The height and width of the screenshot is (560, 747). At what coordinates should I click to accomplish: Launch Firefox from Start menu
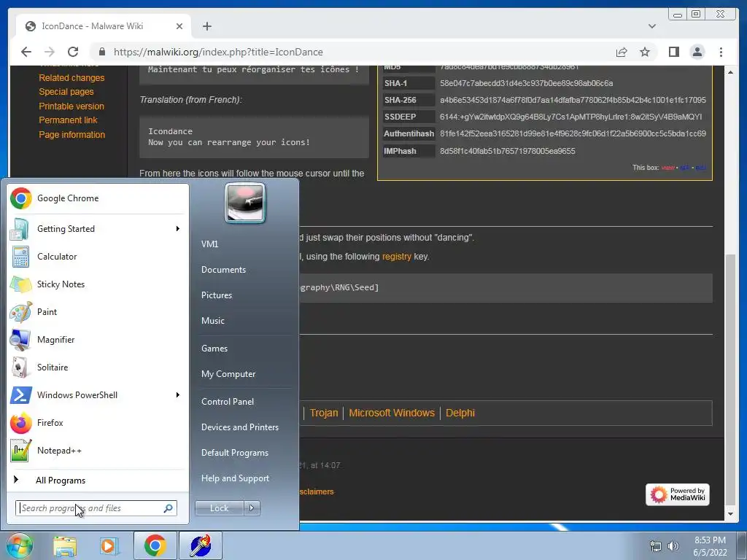(x=97, y=423)
